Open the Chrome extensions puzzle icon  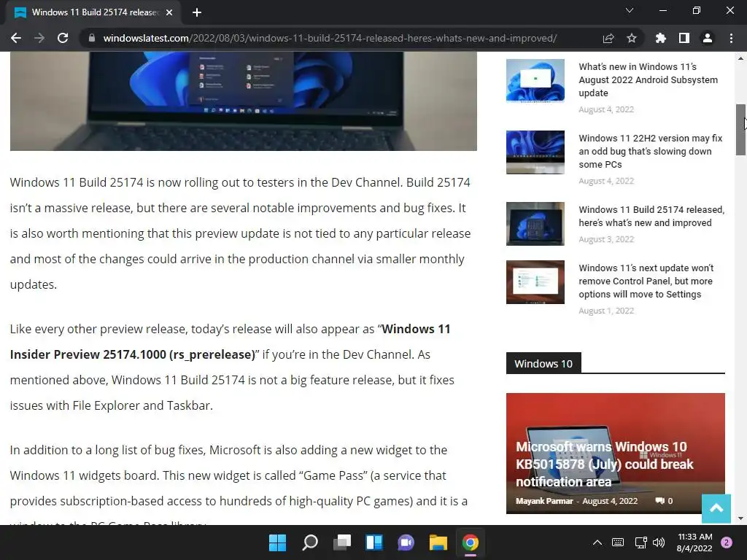click(660, 38)
